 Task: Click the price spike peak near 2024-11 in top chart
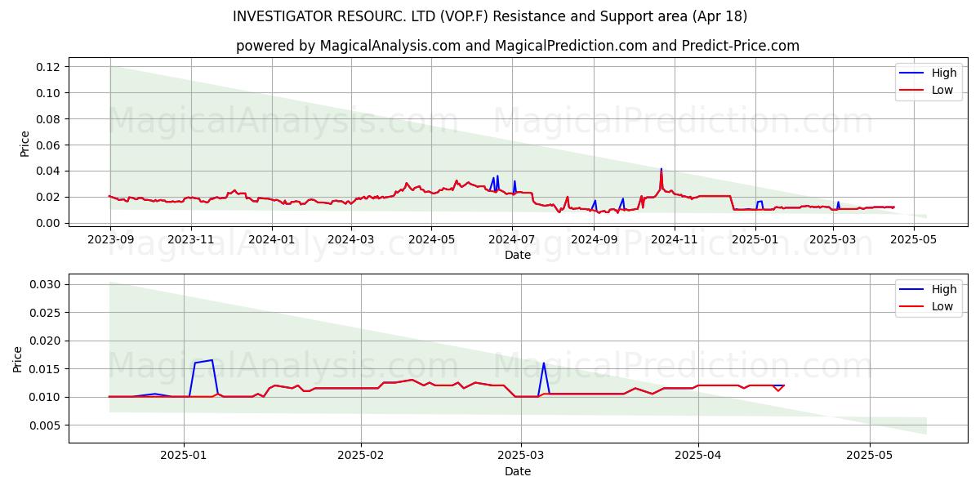point(661,169)
